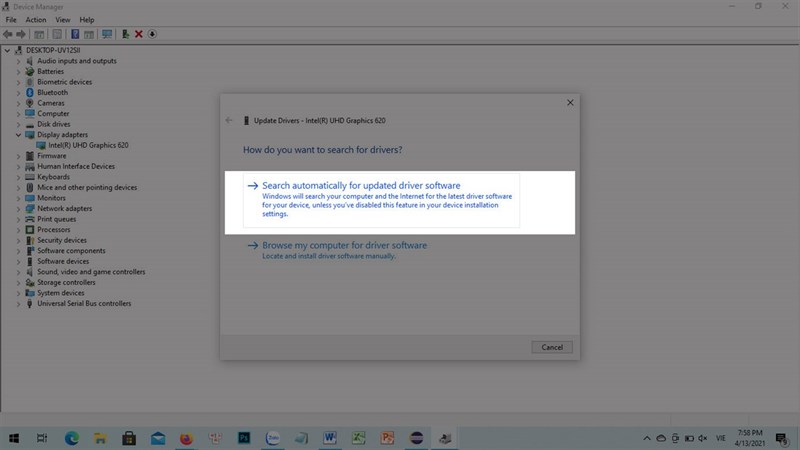Image resolution: width=800 pixels, height=450 pixels.
Task: Expand the Bluetooth category
Action: click(18, 92)
